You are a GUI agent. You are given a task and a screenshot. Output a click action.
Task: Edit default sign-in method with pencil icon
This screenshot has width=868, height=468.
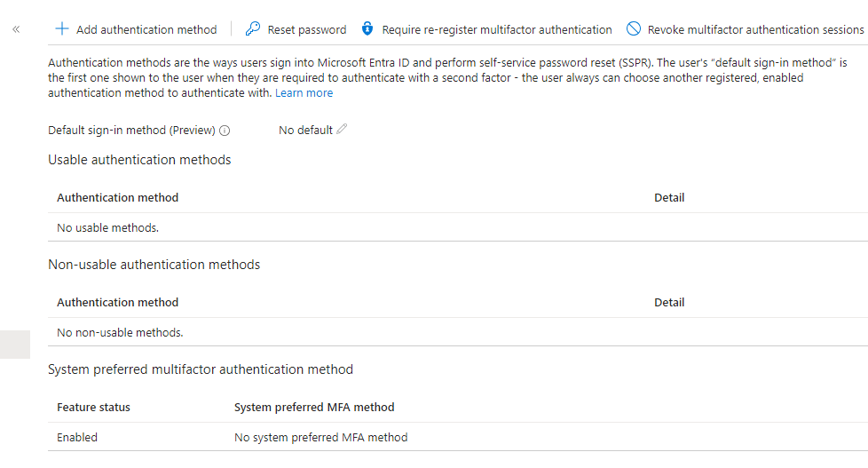[x=342, y=129]
